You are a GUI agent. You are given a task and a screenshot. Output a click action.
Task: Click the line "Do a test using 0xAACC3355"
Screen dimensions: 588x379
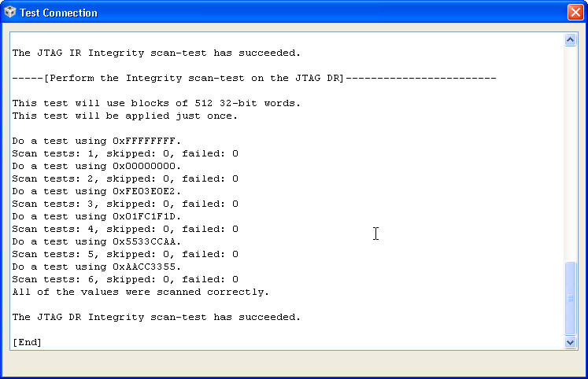[x=96, y=267]
